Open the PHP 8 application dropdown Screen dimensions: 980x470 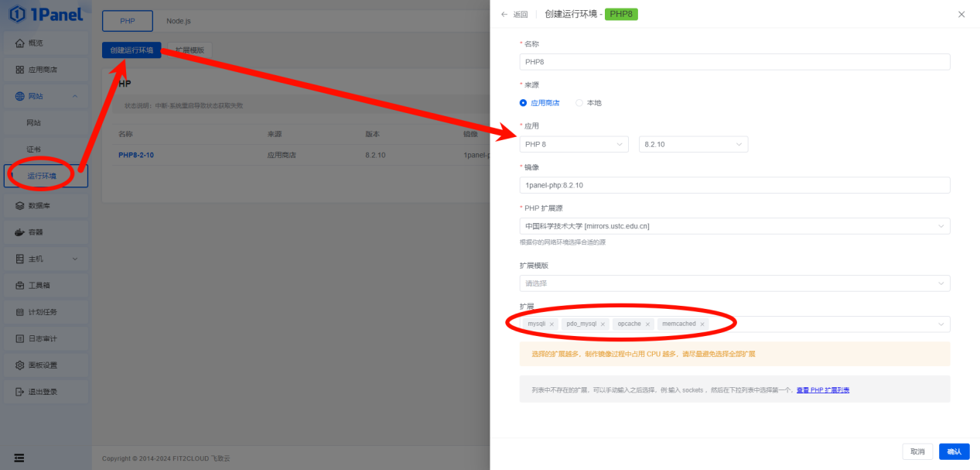pos(574,144)
